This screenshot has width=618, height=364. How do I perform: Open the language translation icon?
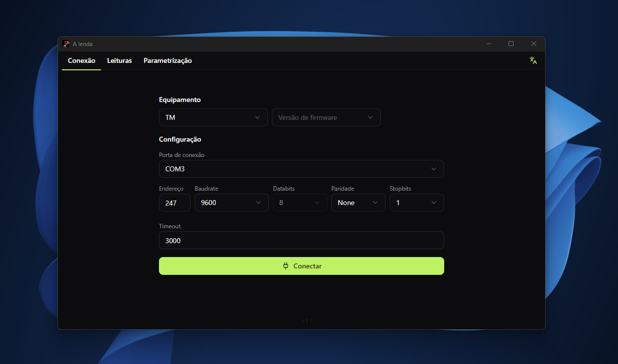coord(533,60)
